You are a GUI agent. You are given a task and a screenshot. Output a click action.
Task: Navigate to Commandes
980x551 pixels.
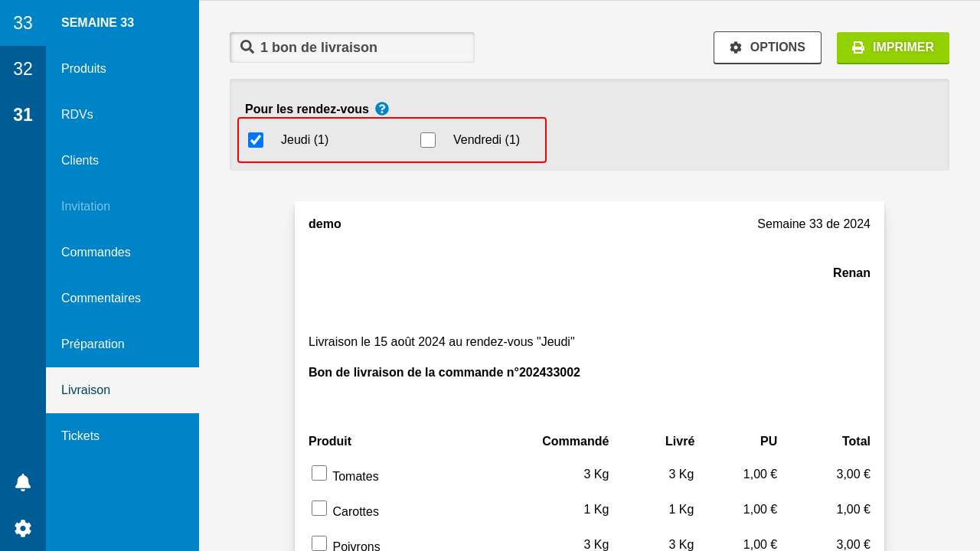96,253
